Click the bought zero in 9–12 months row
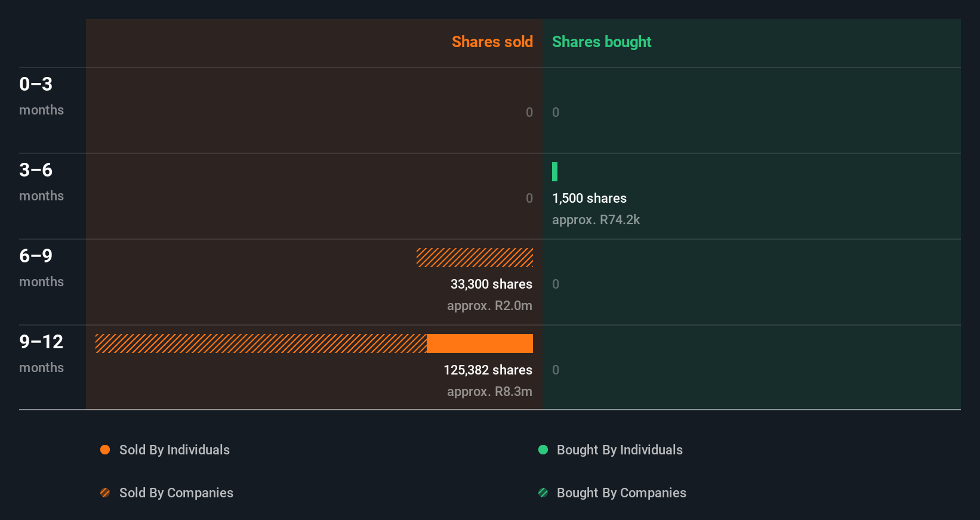The height and width of the screenshot is (520, 980). click(x=556, y=370)
